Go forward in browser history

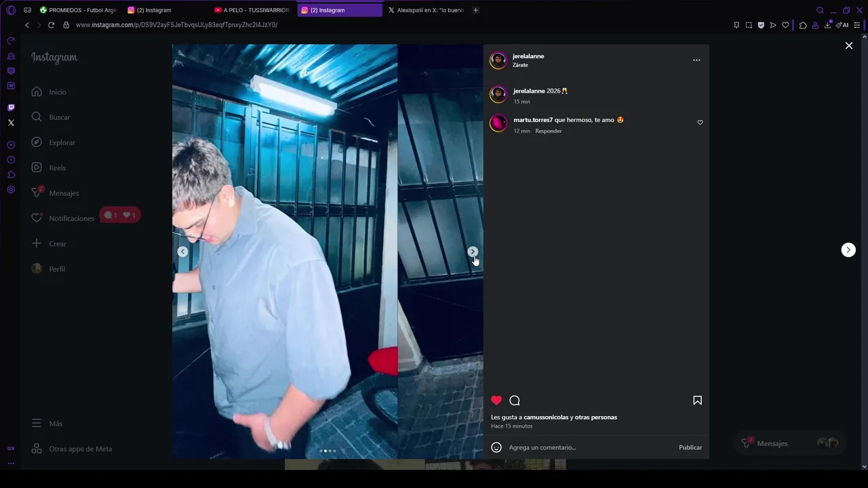click(x=39, y=25)
